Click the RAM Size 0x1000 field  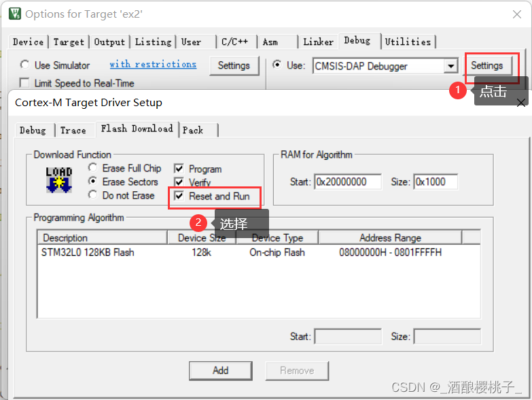tap(436, 182)
